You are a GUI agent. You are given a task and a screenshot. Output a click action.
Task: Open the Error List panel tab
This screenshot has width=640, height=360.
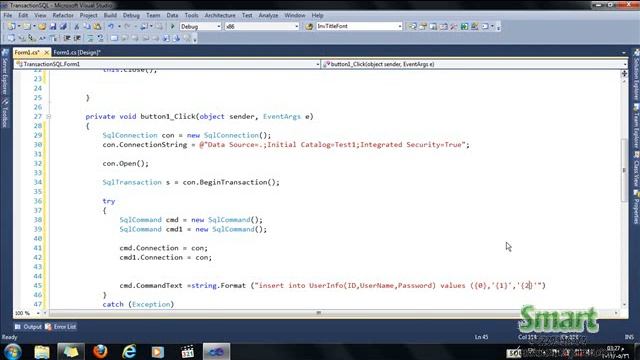click(x=60, y=327)
